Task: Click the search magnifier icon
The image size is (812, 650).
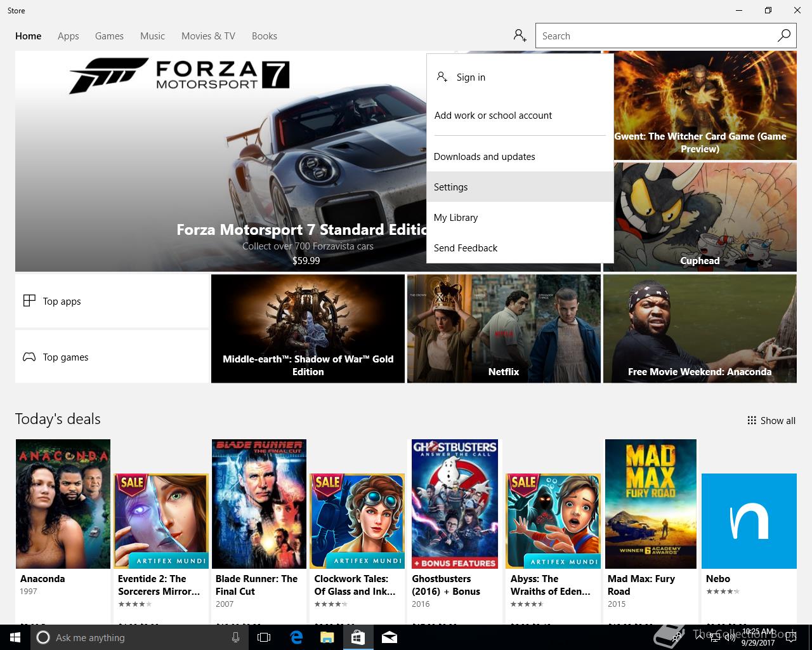Action: (x=784, y=36)
